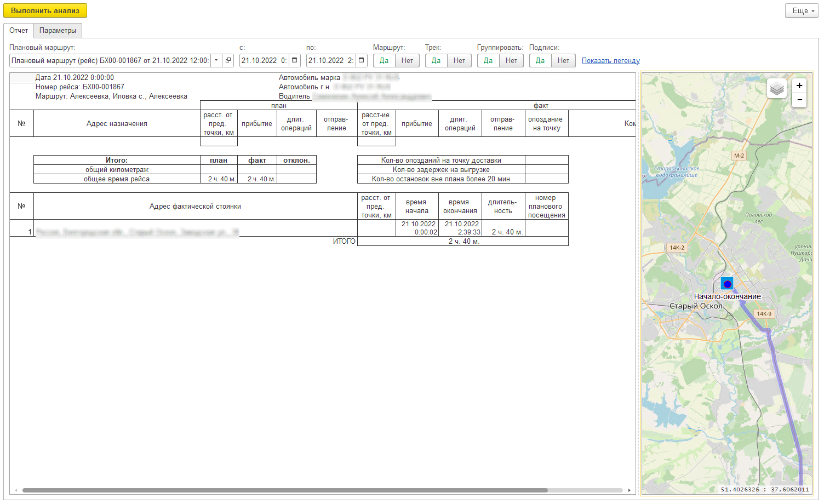Select the Отчет tab
The image size is (824, 504).
[x=19, y=31]
